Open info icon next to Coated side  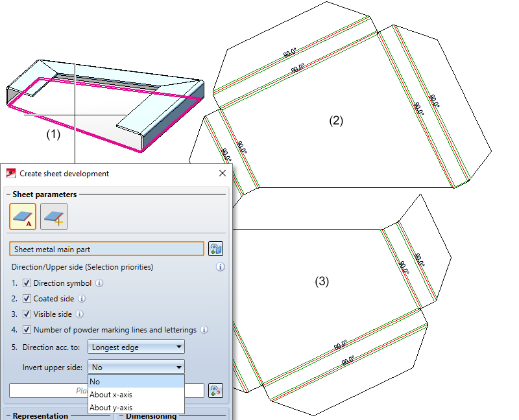pyautogui.click(x=82, y=299)
